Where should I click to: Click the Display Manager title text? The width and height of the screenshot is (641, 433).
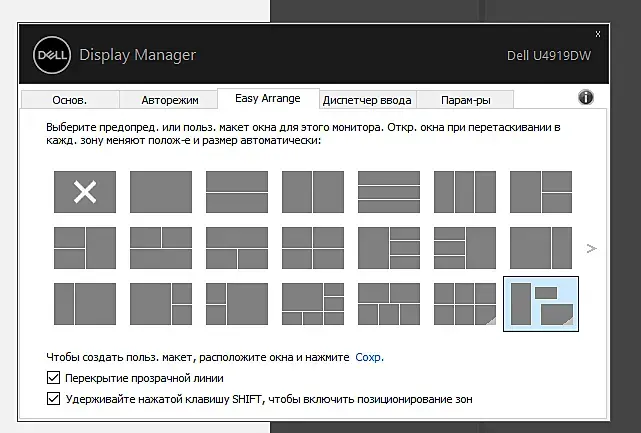point(137,55)
